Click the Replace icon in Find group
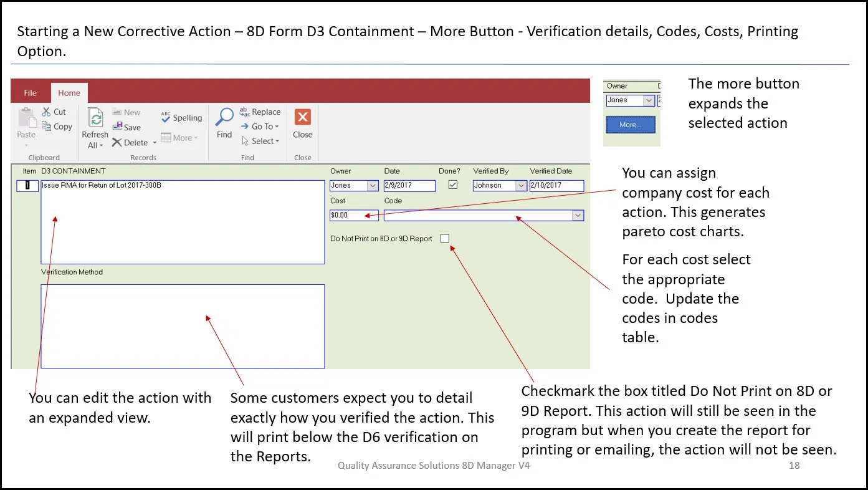This screenshot has width=868, height=490. point(245,112)
